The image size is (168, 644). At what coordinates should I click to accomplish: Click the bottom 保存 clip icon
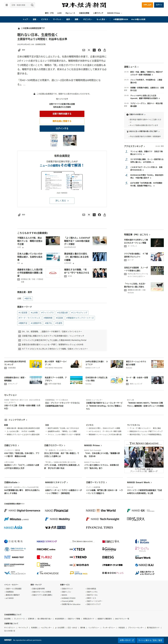pos(19,215)
